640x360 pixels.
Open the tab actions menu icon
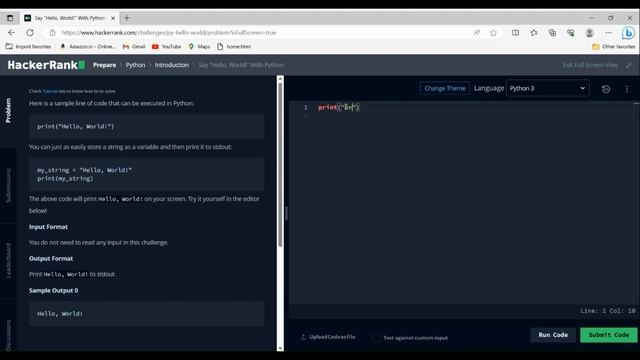coord(10,18)
